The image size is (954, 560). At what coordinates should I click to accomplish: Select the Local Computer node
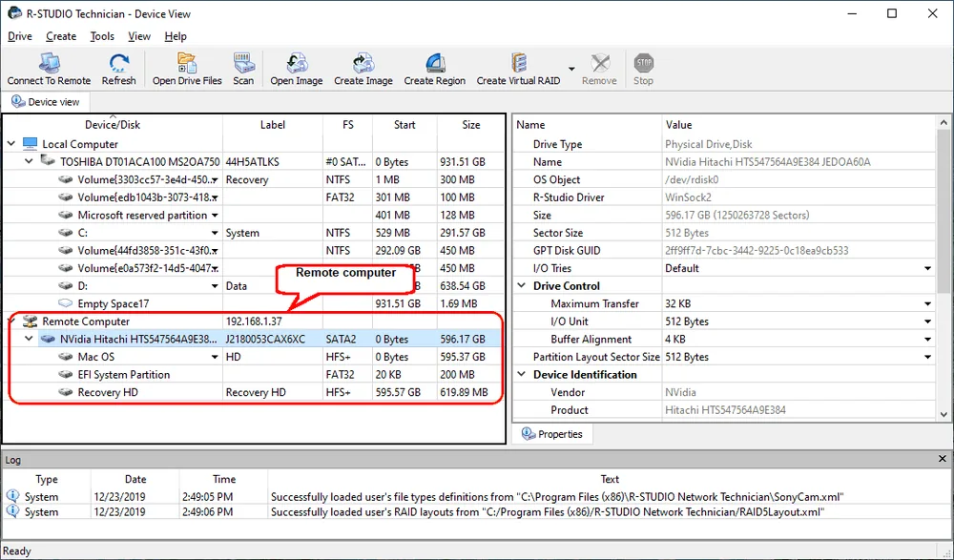(x=80, y=144)
